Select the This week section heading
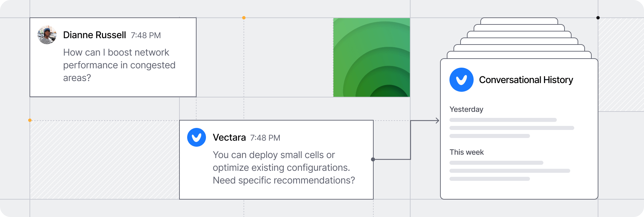 [x=467, y=152]
